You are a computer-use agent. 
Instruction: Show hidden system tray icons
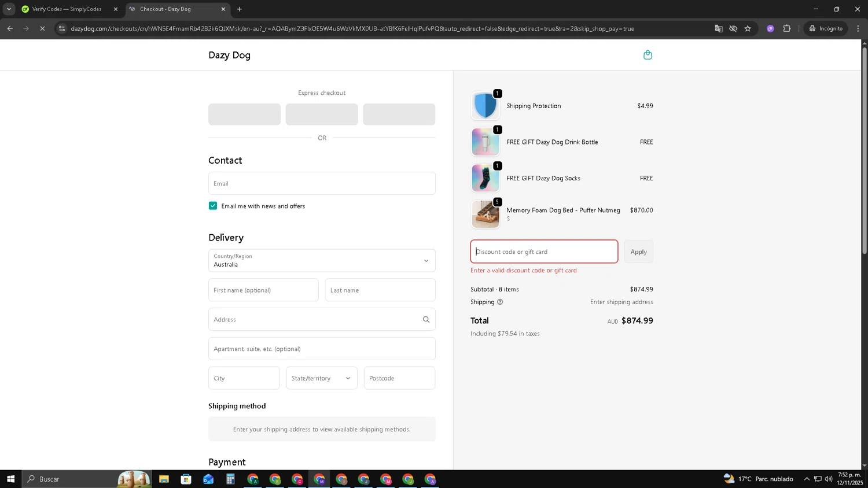[x=807, y=479]
